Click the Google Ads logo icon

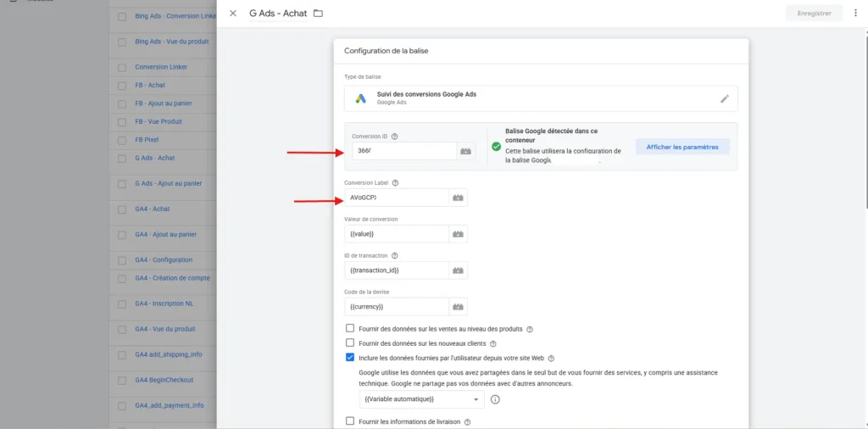click(x=361, y=98)
